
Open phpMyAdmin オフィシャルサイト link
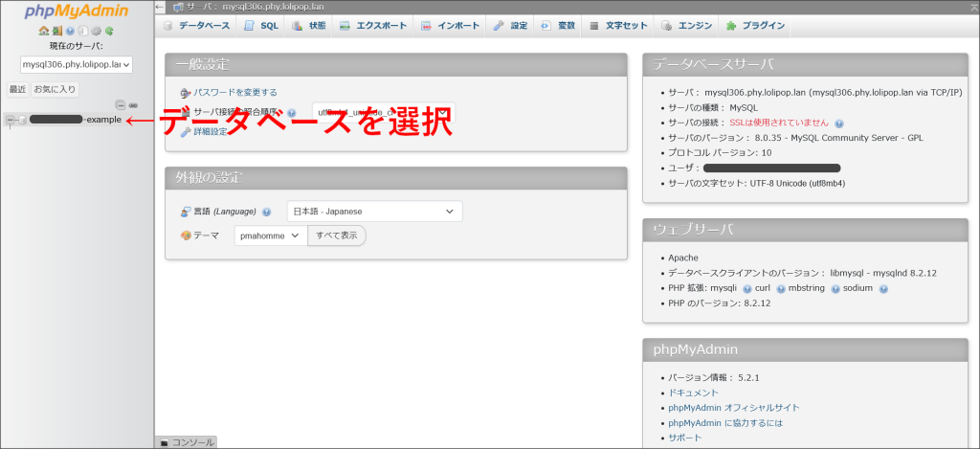(734, 408)
